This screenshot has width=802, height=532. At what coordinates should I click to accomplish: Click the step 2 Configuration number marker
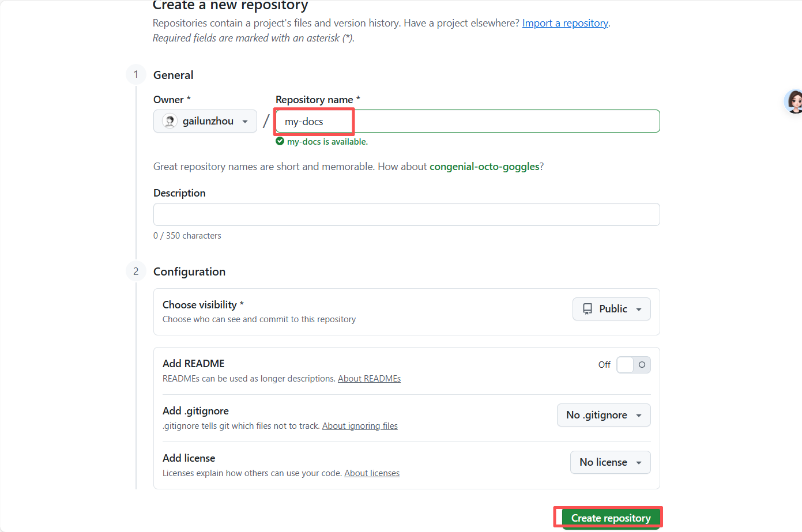coord(136,271)
